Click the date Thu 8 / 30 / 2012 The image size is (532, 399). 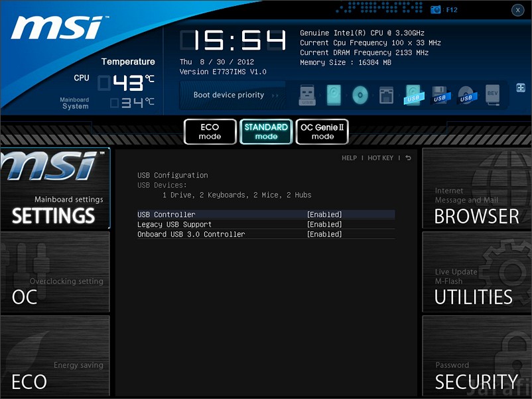(217, 62)
